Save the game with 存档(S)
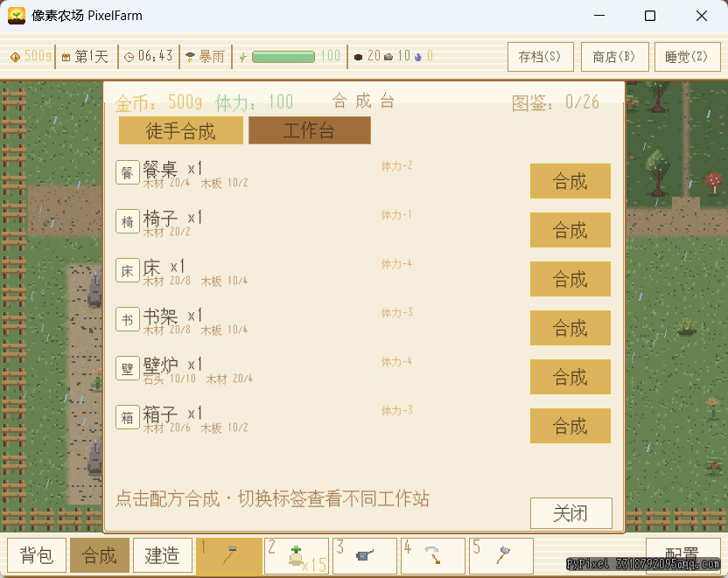The width and height of the screenshot is (728, 578). (x=541, y=57)
